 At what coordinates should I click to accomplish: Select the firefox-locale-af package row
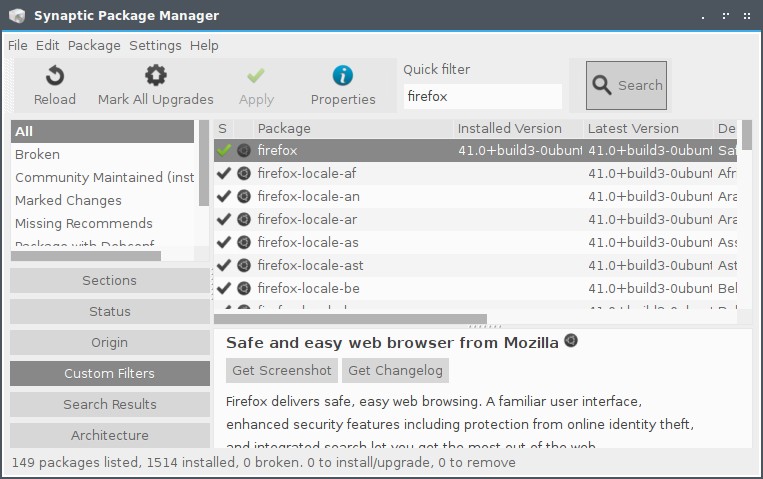(x=475, y=173)
